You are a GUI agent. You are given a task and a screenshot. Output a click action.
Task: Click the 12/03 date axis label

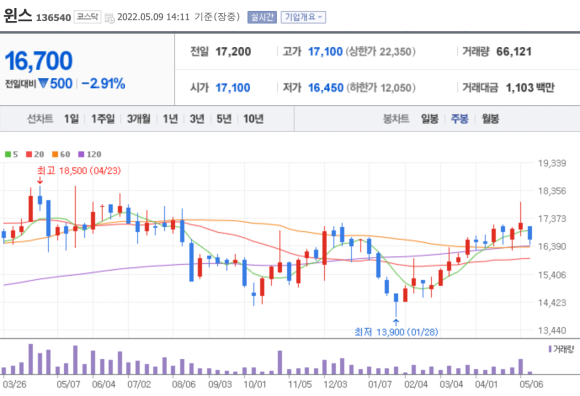(335, 385)
